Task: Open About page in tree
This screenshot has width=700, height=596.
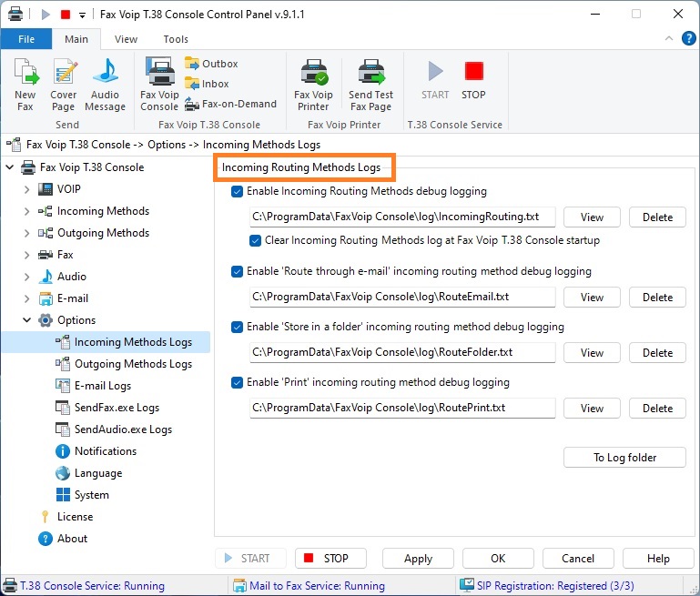Action: coord(72,539)
